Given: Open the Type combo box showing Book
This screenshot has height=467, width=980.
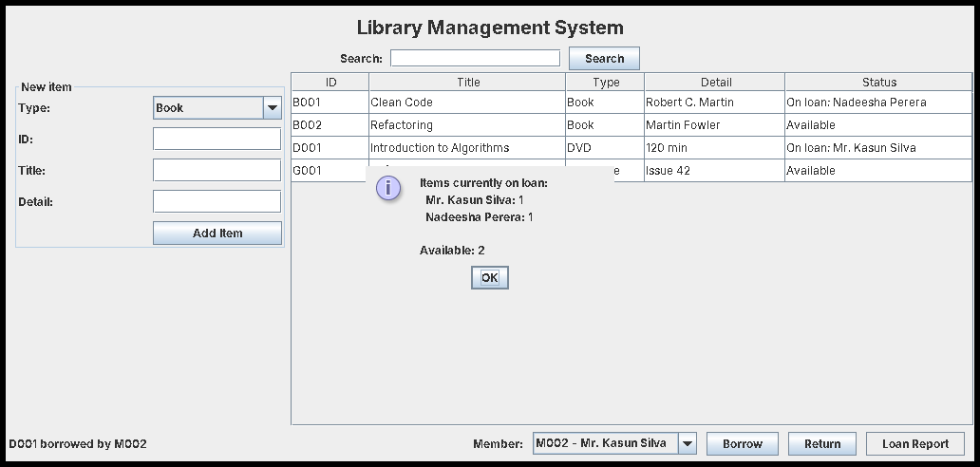Looking at the screenshot, I should pos(217,108).
